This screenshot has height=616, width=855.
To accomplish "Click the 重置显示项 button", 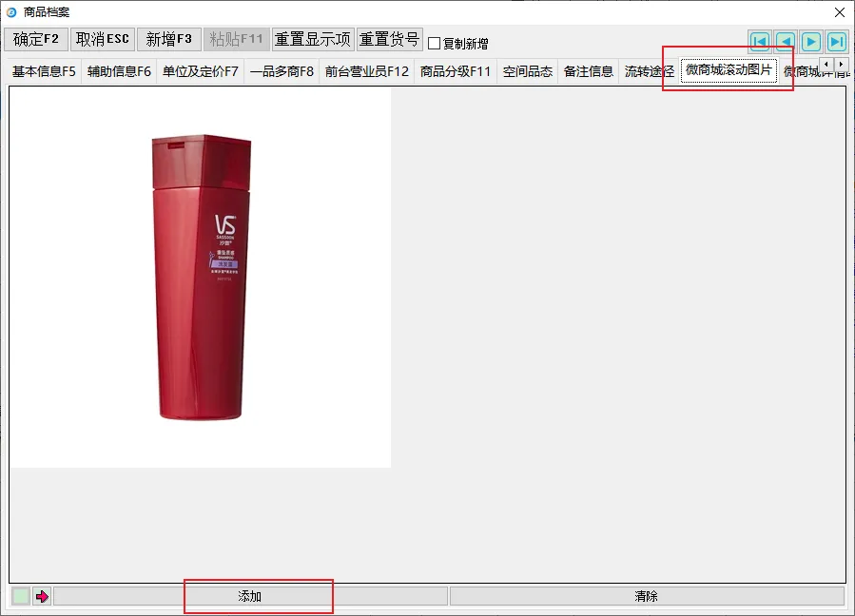I will tap(313, 39).
